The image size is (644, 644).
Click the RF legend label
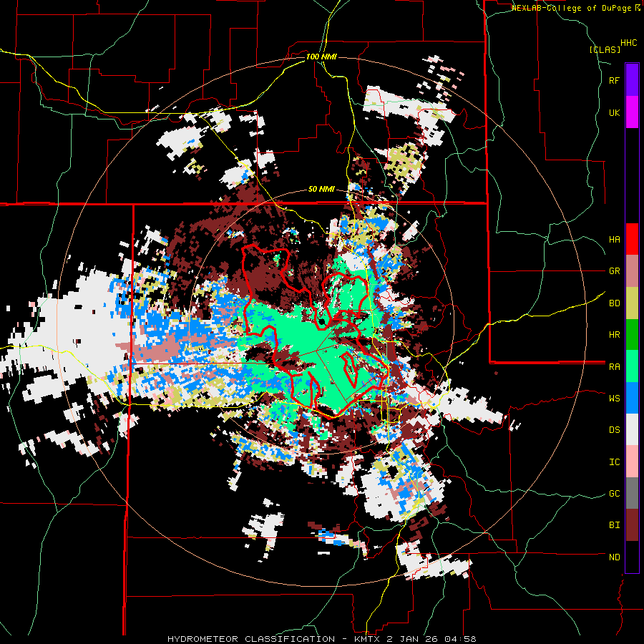[614, 80]
